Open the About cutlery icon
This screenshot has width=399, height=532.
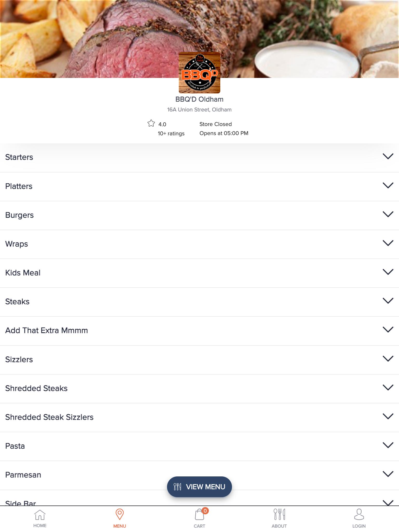tap(279, 514)
